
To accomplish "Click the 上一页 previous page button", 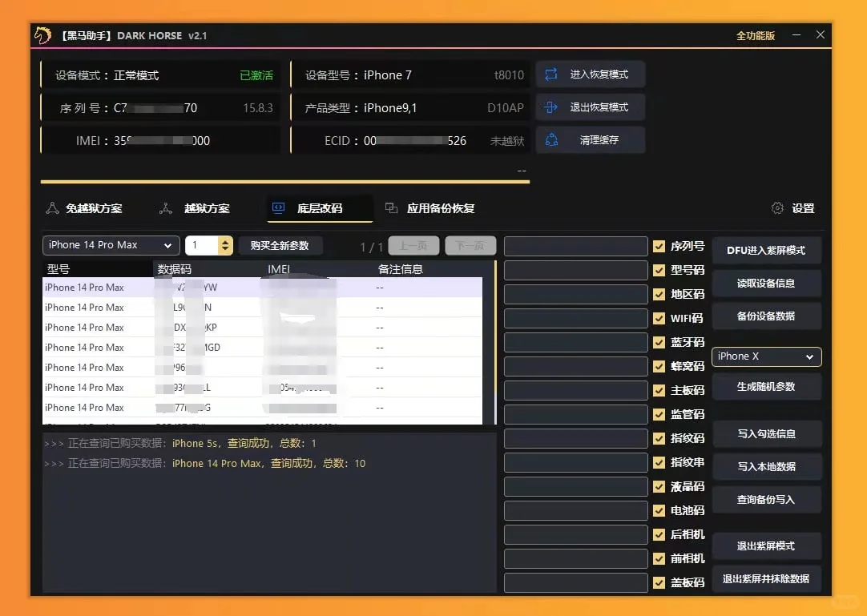I will coord(413,245).
